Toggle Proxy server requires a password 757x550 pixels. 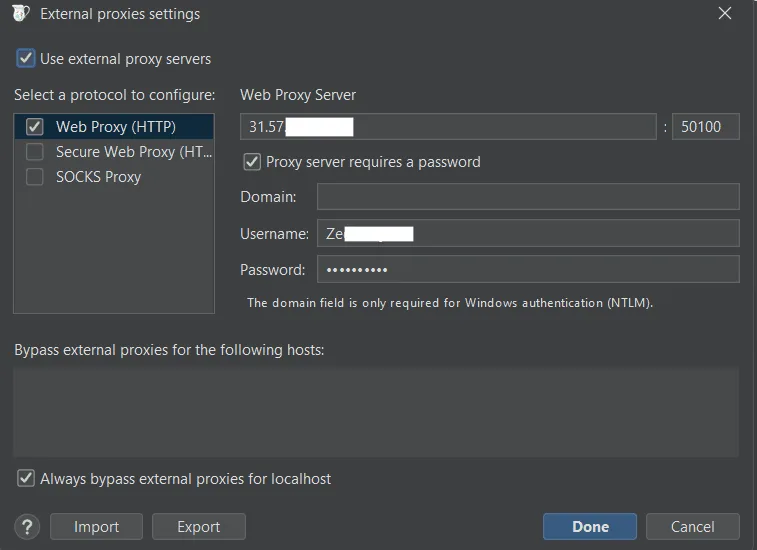pos(252,162)
